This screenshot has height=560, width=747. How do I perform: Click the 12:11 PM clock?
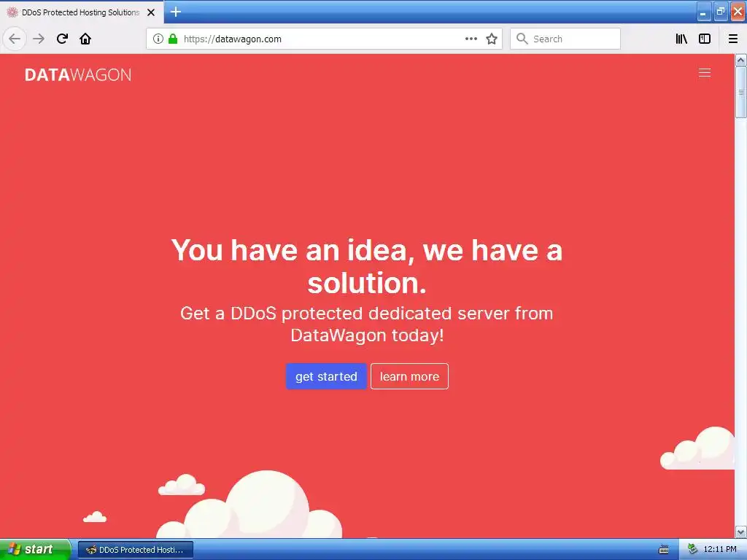[720, 550]
